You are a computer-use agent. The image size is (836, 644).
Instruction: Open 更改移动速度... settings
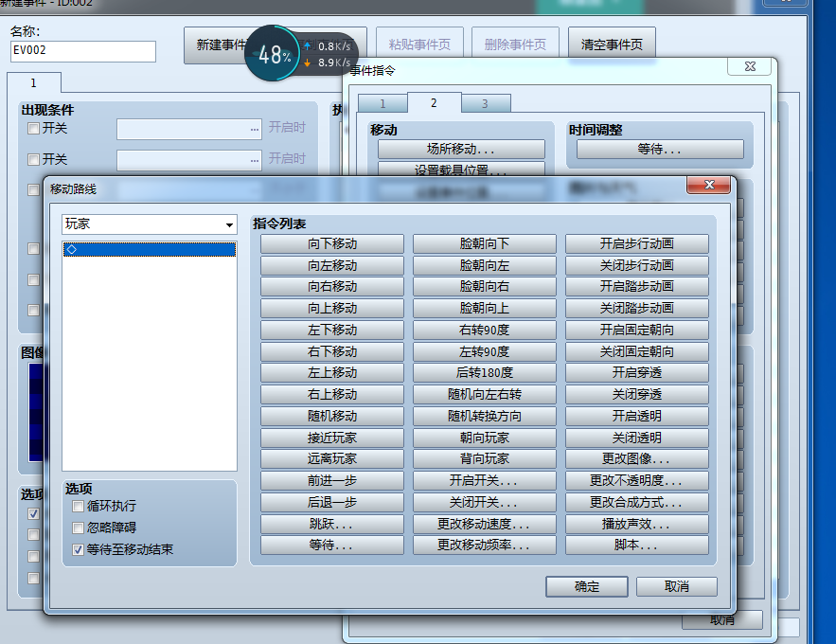485,524
